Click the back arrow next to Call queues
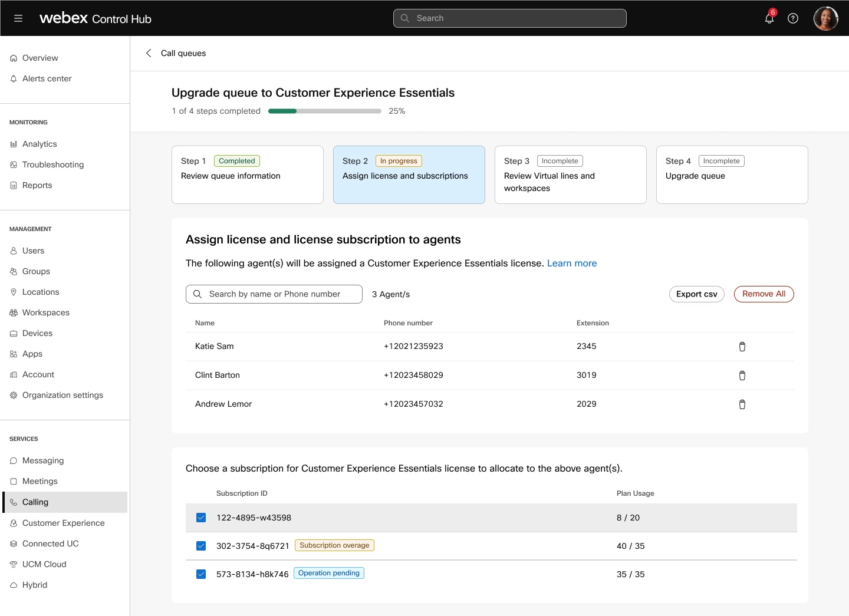The height and width of the screenshot is (616, 849). [x=149, y=53]
